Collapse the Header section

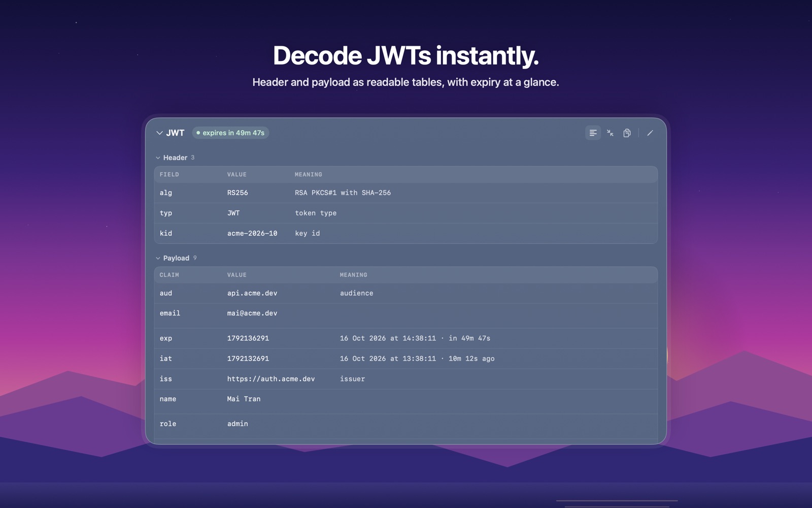(x=158, y=158)
